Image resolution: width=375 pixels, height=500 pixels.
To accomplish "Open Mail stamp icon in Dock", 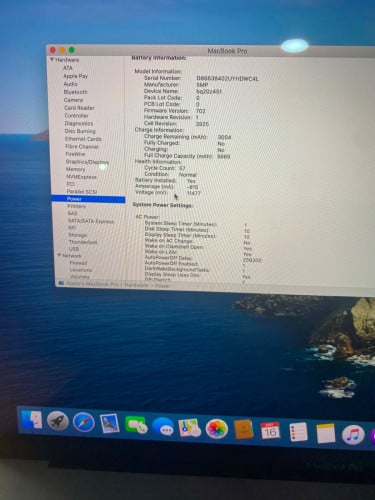I will pyautogui.click(x=110, y=424).
